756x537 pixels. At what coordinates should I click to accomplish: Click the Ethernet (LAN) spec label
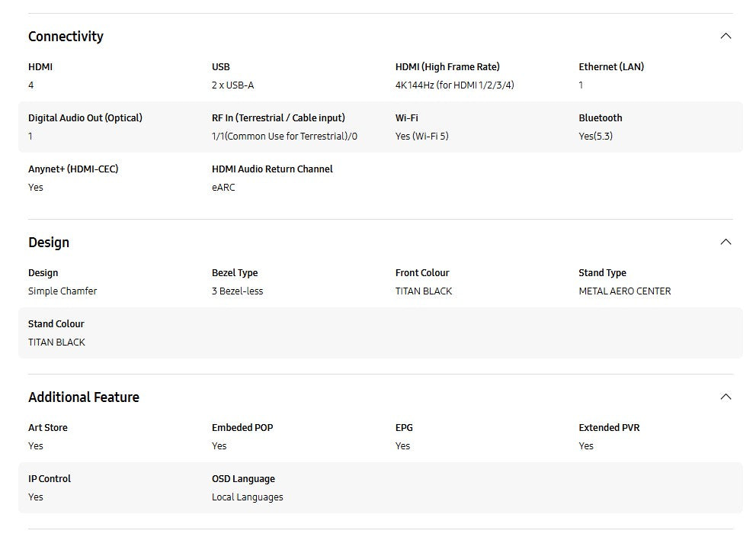[x=611, y=67]
